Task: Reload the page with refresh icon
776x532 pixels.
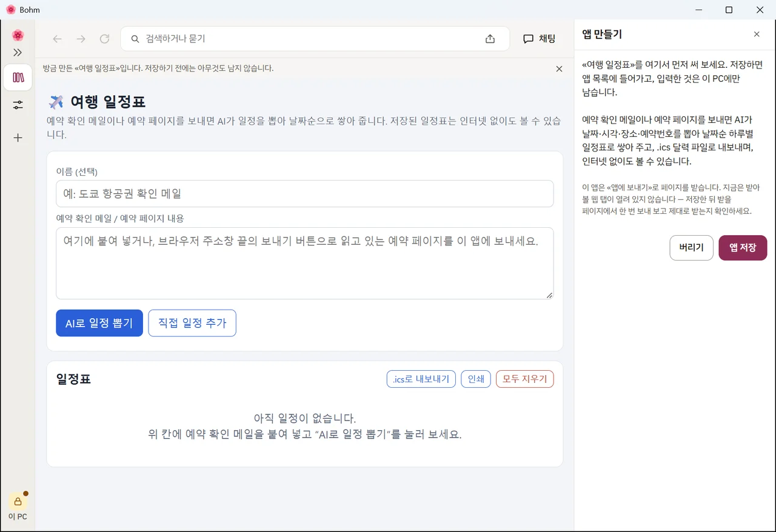Action: point(104,39)
